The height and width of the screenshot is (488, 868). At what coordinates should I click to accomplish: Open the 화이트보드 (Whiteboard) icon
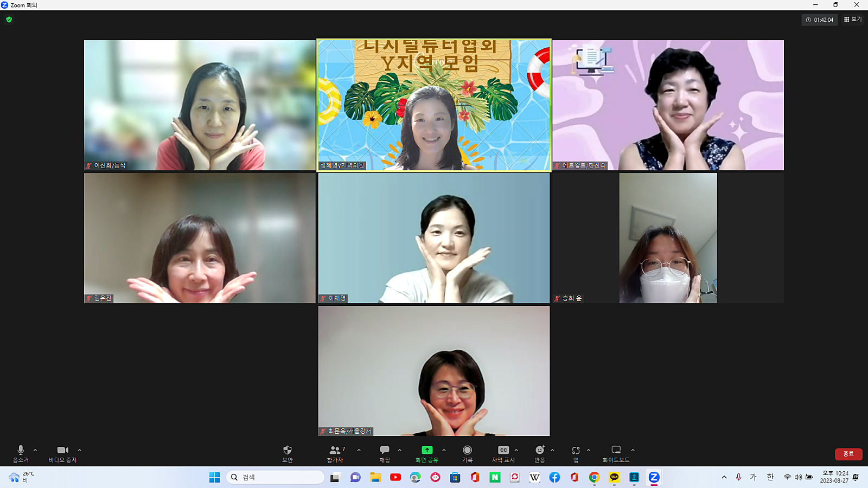click(x=616, y=451)
